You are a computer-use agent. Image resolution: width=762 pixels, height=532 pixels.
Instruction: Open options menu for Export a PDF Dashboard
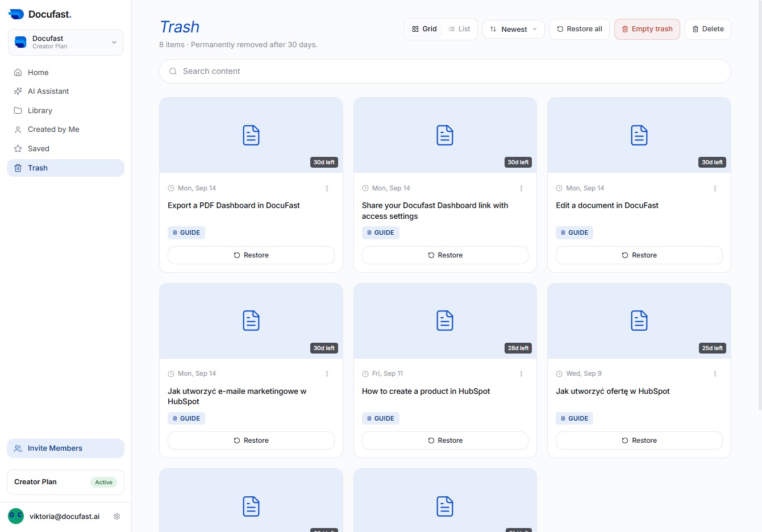pos(327,188)
